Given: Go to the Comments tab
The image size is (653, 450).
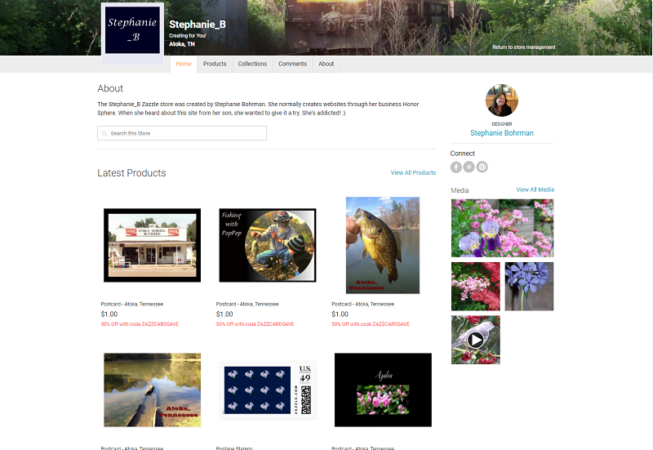Looking at the screenshot, I should pos(292,64).
